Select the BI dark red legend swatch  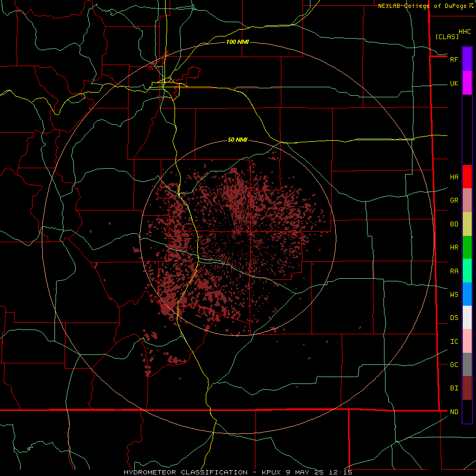tap(467, 388)
